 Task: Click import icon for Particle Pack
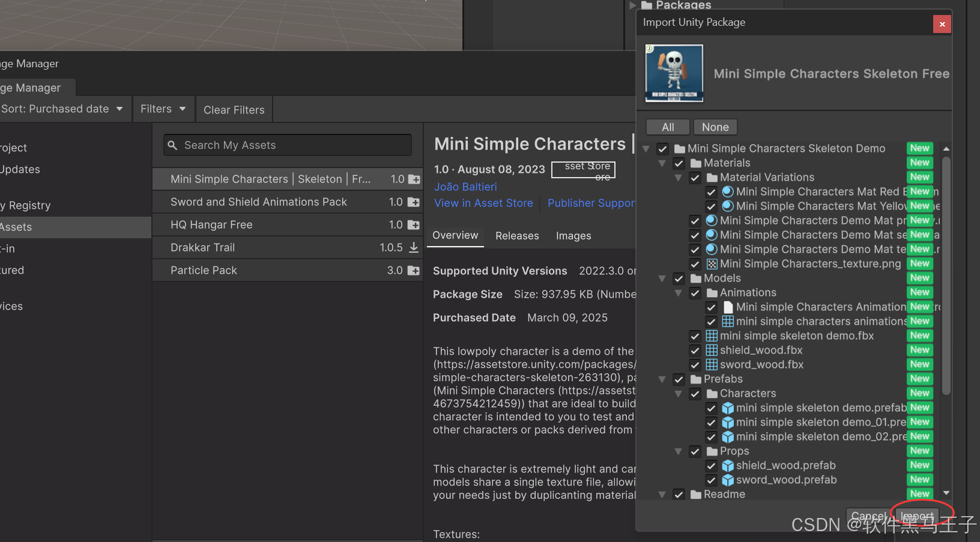coord(414,270)
